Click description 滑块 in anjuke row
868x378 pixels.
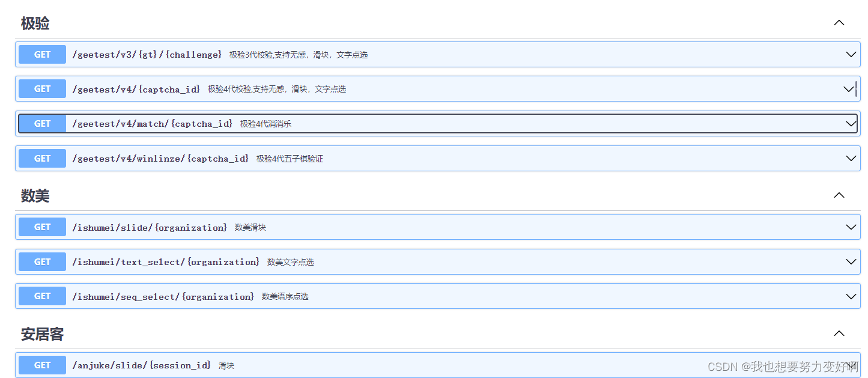click(226, 365)
